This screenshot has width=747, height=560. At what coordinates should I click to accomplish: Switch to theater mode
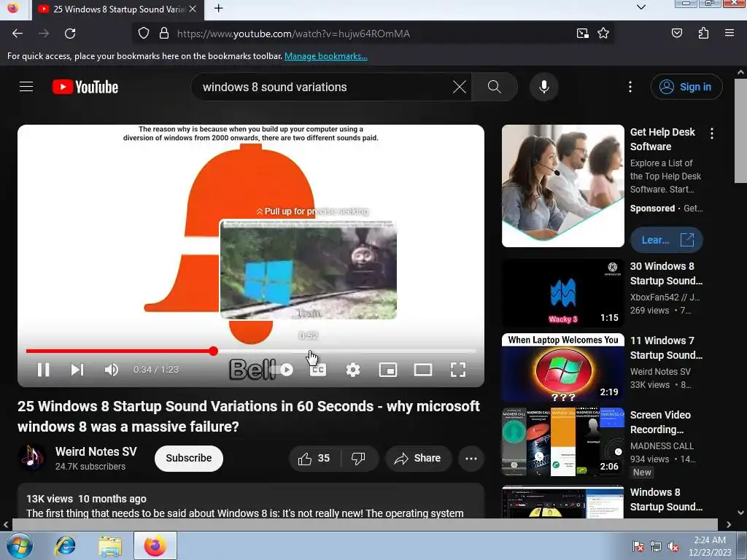[x=422, y=370]
